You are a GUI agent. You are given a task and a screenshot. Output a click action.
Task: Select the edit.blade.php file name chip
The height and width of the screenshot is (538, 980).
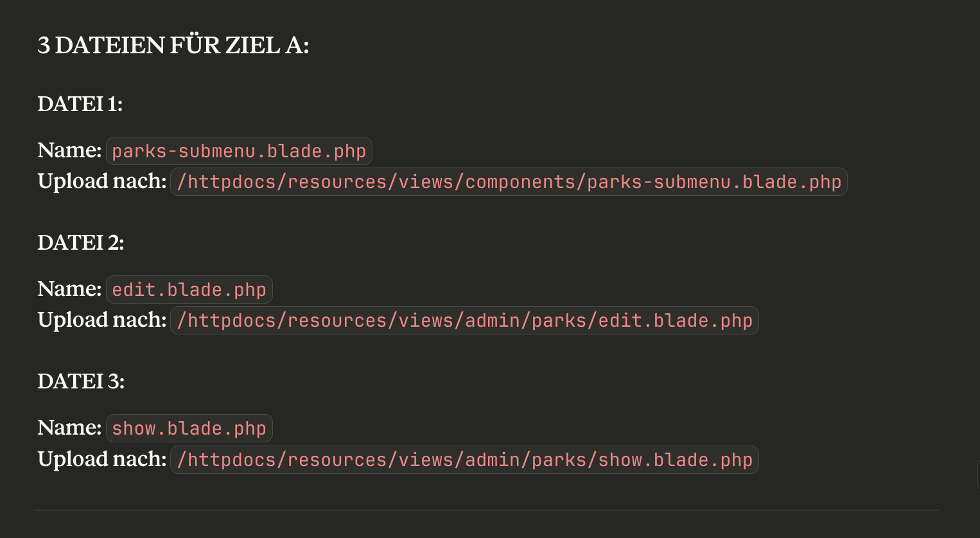[189, 290]
